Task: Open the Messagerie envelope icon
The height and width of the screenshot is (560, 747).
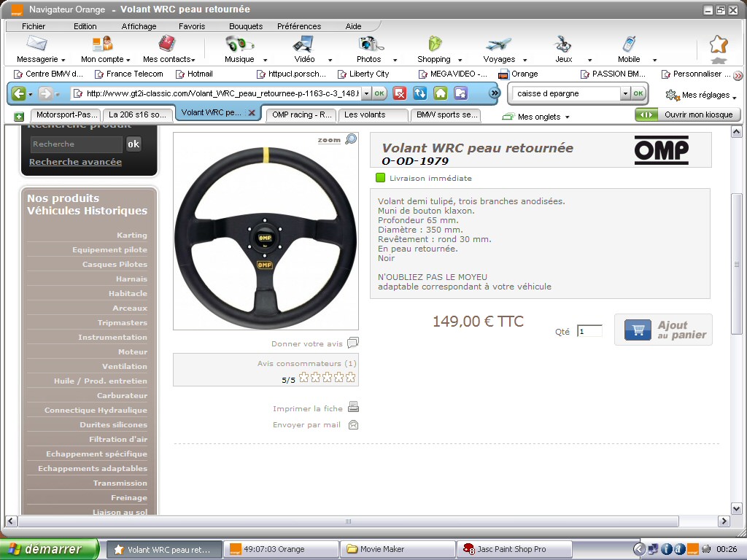Action: click(x=36, y=43)
